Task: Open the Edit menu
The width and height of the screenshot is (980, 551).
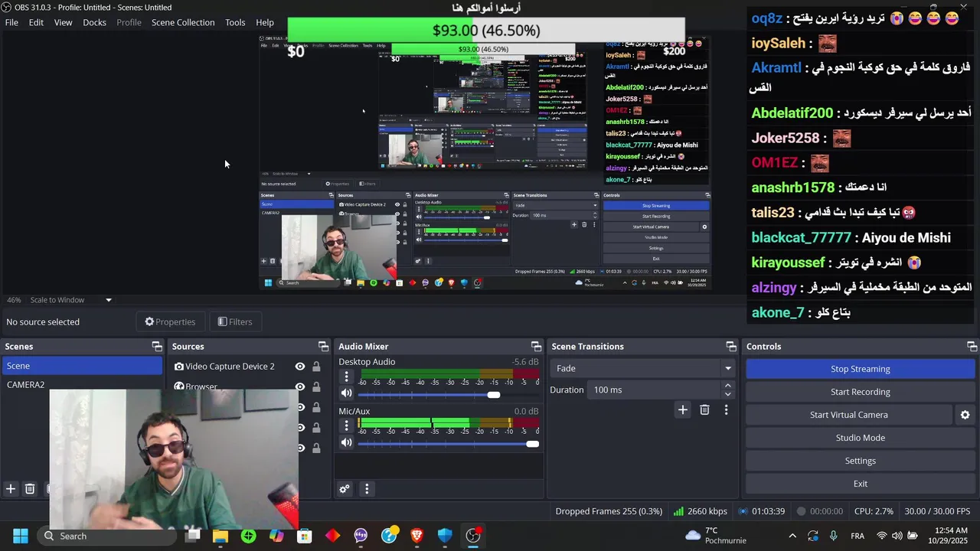Action: pyautogui.click(x=36, y=22)
